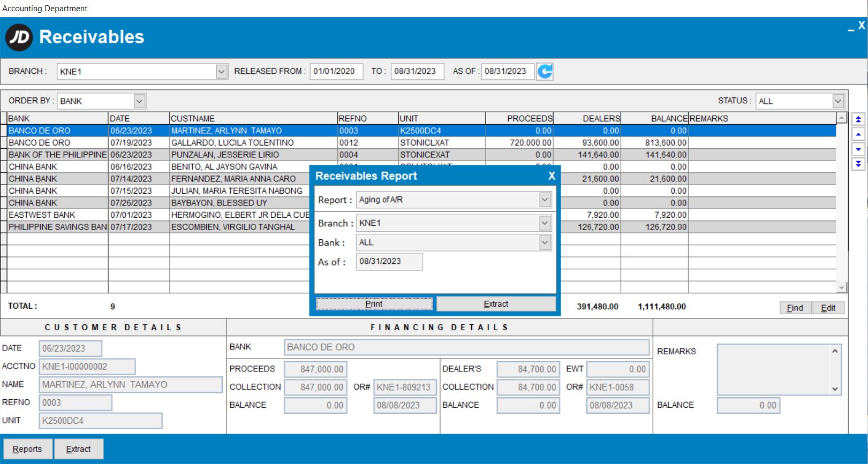Click unit cell STONICEXAT
The width and height of the screenshot is (868, 464).
(x=442, y=155)
